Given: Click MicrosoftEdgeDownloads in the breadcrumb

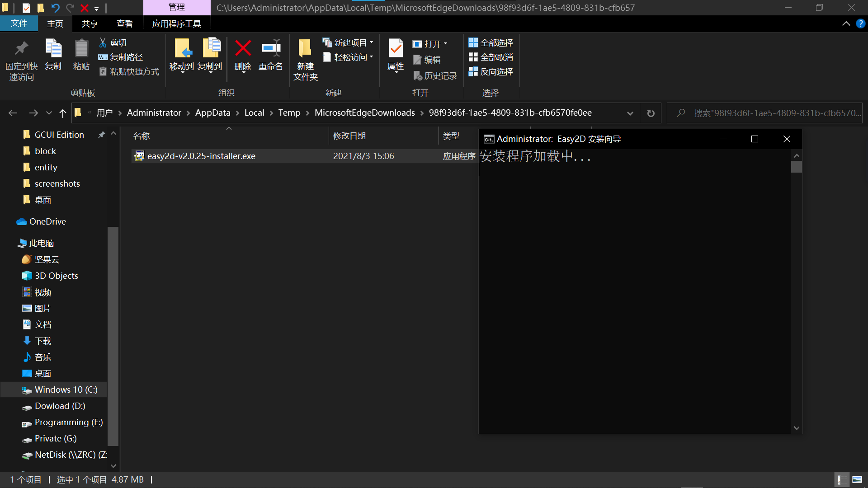Looking at the screenshot, I should click(x=364, y=113).
